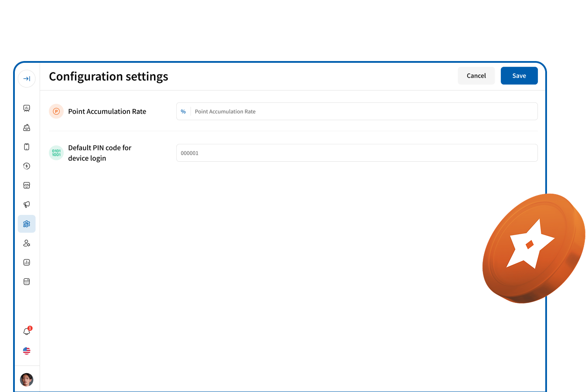Click the green binary PIN code icon

56,153
